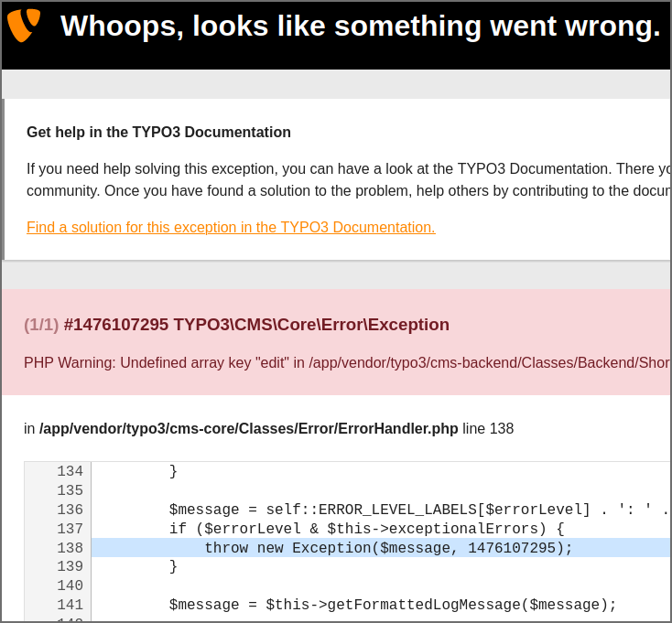Select the ErrorHandler.php file path
This screenshot has width=672, height=623.
pos(248,428)
